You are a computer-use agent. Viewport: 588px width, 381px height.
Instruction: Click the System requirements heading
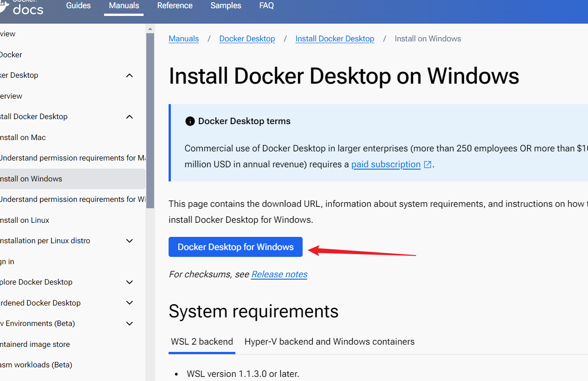coord(254,311)
